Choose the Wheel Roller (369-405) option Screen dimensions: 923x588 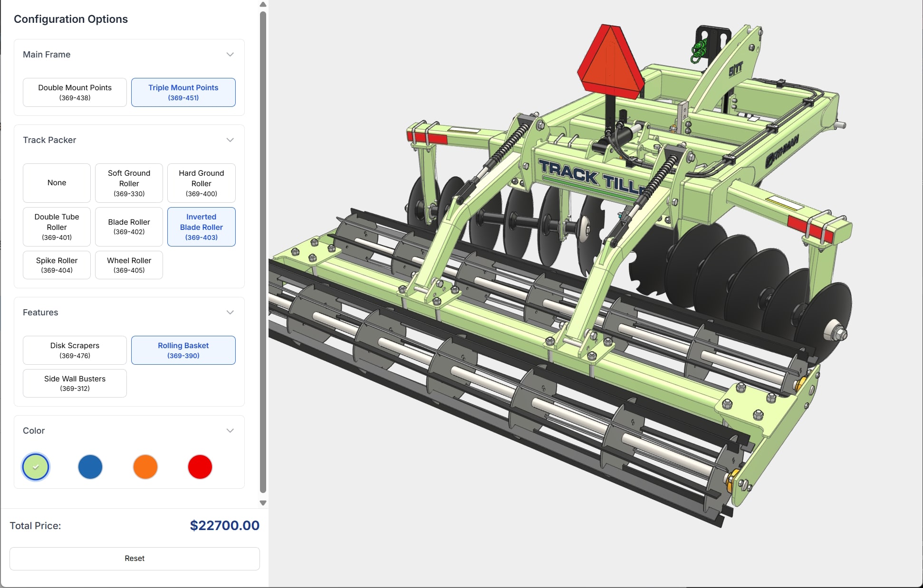(x=129, y=265)
